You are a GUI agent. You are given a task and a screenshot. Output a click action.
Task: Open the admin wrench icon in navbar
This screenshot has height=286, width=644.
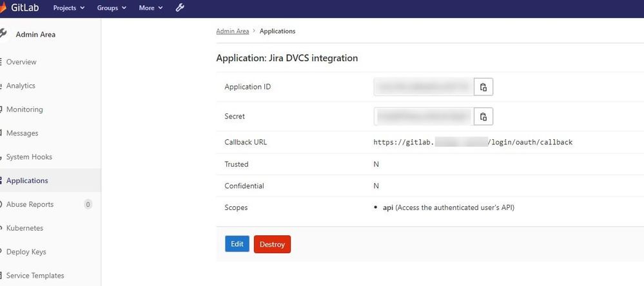(x=180, y=7)
